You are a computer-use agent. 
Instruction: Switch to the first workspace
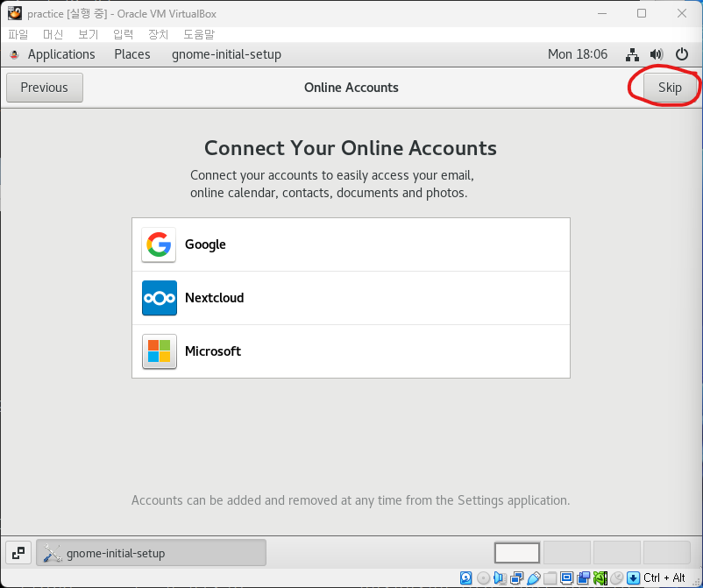click(517, 553)
